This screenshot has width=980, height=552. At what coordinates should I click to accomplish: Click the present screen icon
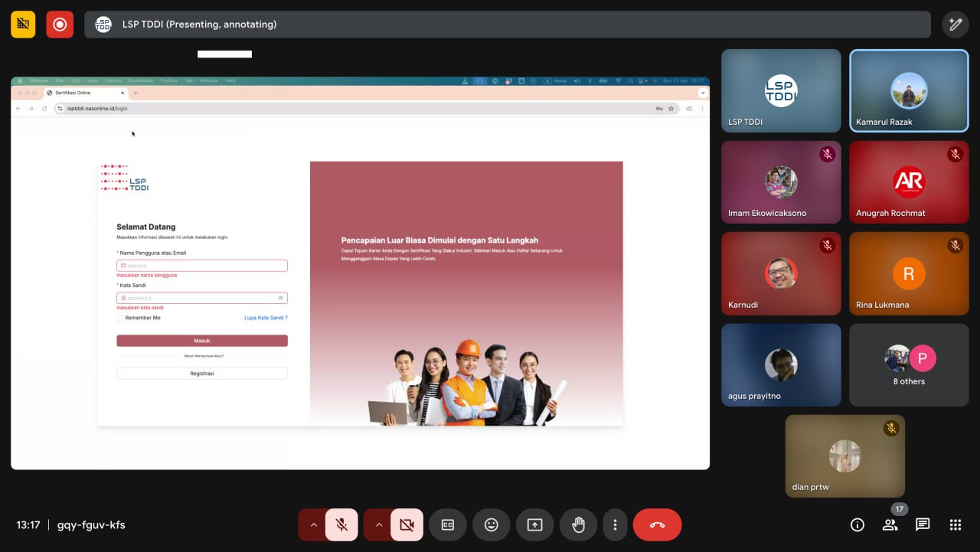pyautogui.click(x=534, y=525)
